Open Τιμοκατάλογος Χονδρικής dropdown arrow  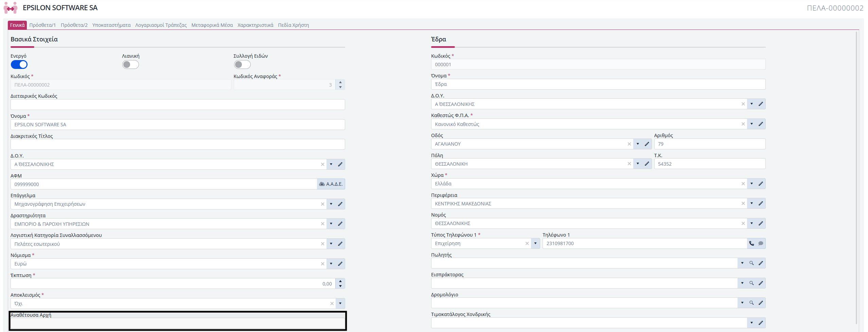pyautogui.click(x=751, y=323)
